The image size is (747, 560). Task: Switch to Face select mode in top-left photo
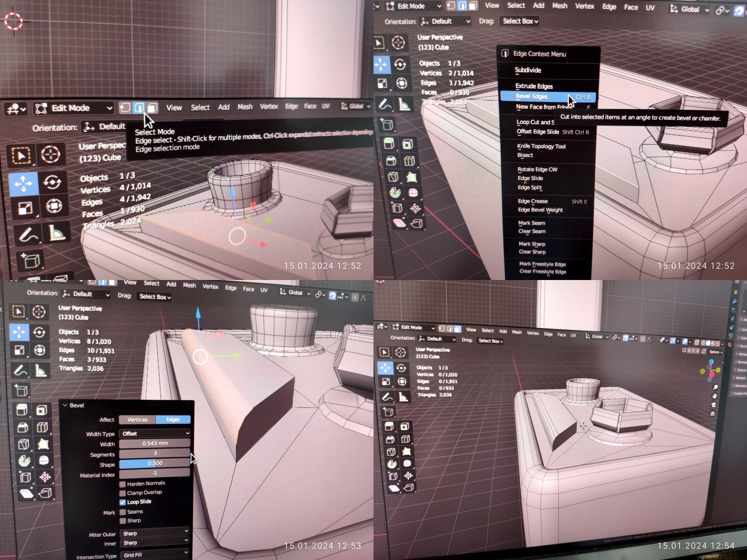152,108
